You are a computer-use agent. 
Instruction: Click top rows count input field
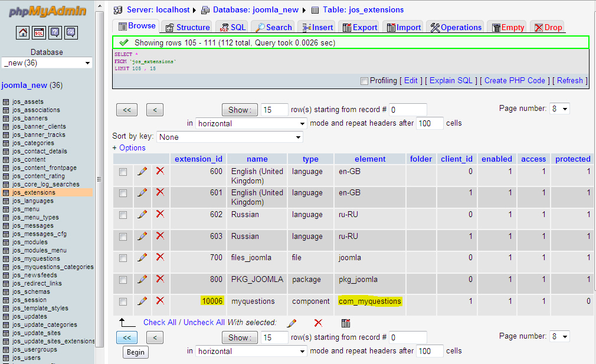[x=274, y=110]
